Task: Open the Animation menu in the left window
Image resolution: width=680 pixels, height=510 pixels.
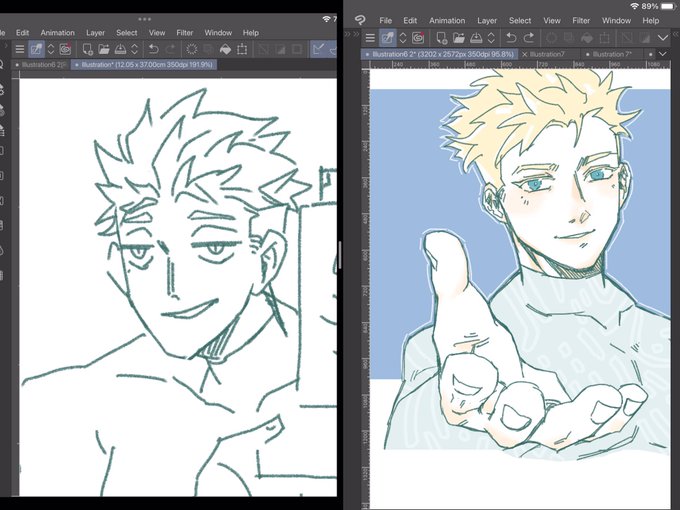Action: point(58,33)
